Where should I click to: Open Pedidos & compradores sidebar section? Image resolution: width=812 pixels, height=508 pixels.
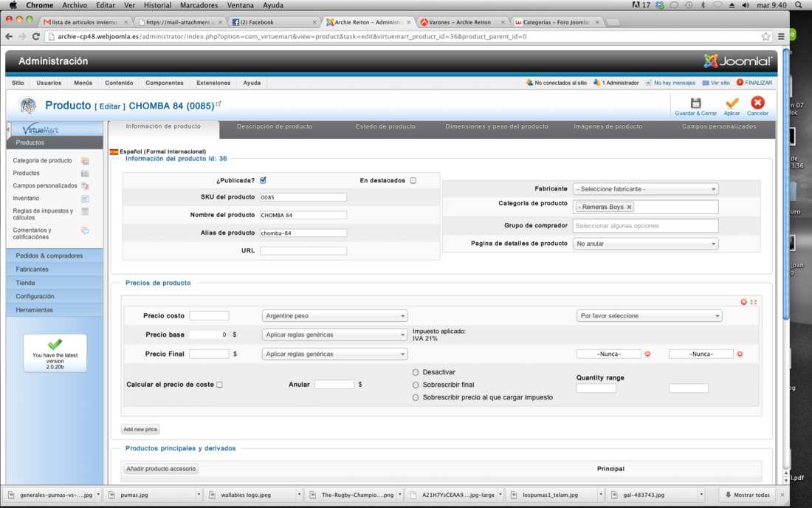tap(55, 255)
